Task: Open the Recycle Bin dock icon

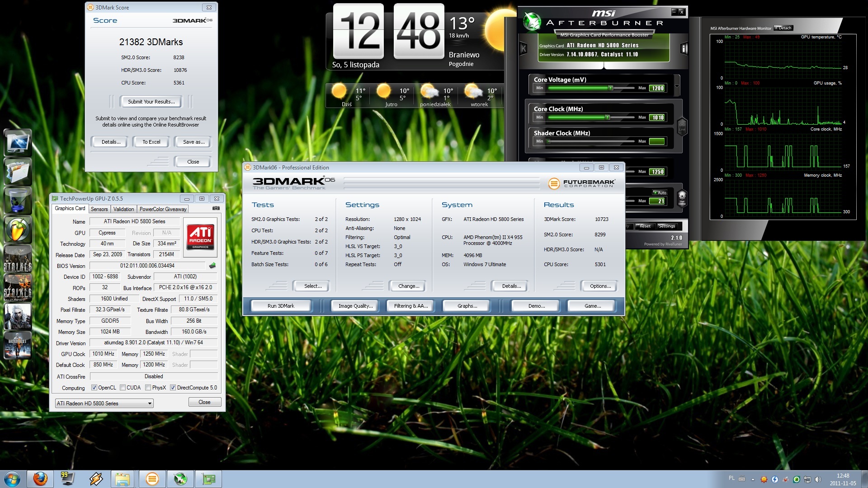Action: point(18,200)
